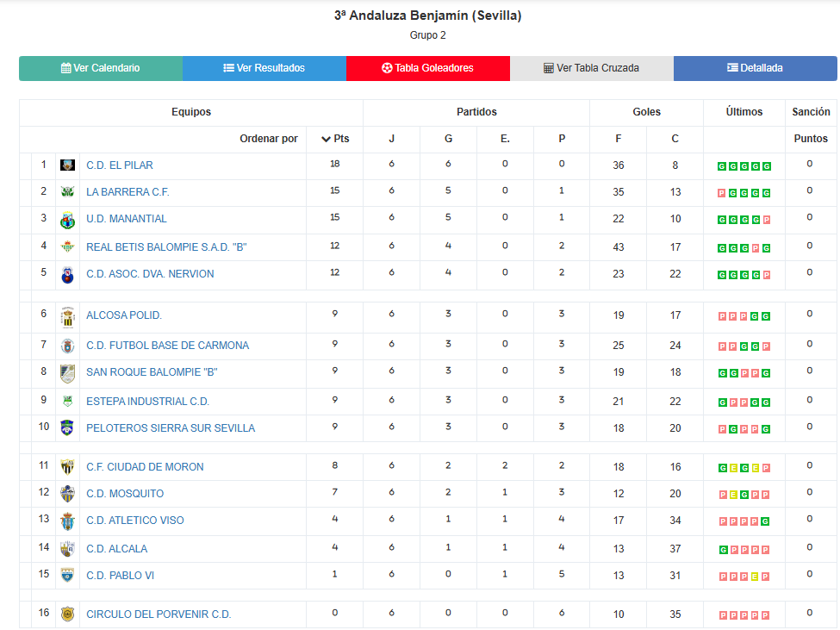This screenshot has width=840, height=630.
Task: Click the Ordenar por label
Action: click(x=269, y=140)
